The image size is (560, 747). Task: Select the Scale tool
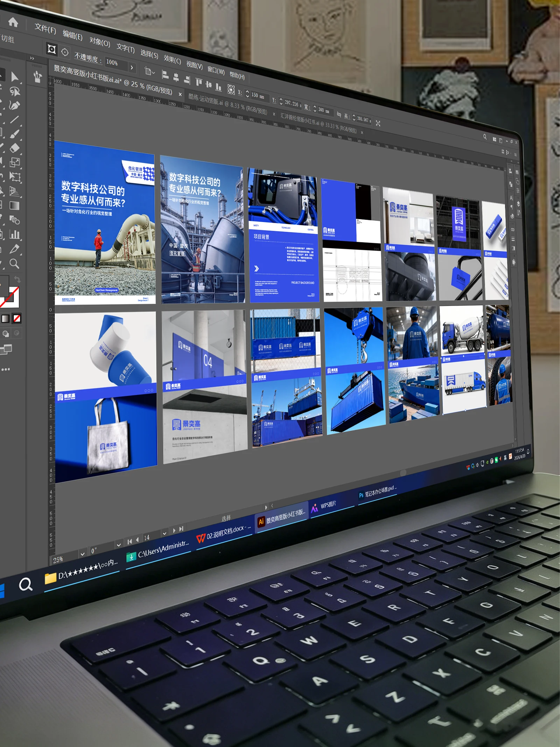click(15, 162)
